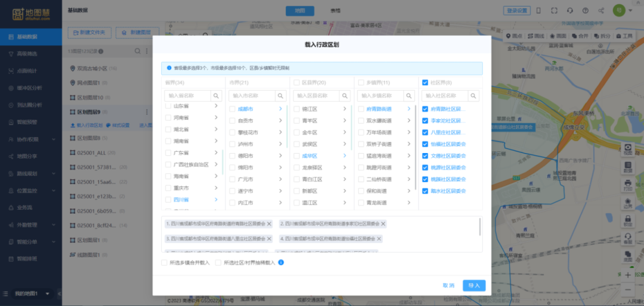Type in the 输入市名称 search field
This screenshot has width=644, height=306.
click(x=252, y=95)
